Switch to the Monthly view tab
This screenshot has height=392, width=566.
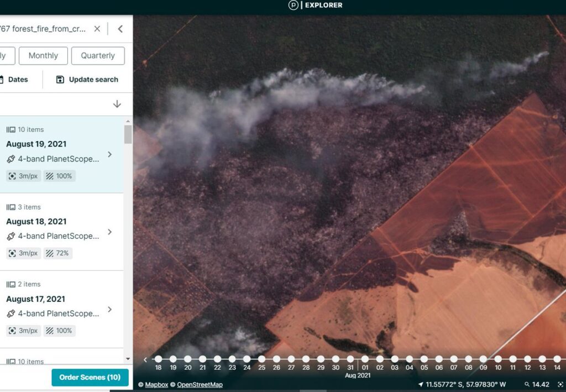43,55
